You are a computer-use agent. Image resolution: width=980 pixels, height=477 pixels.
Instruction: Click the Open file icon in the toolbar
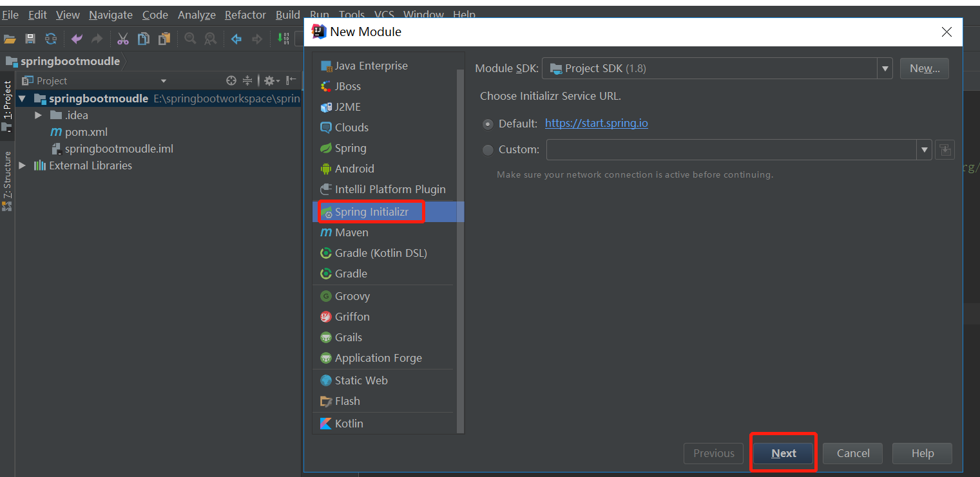click(10, 39)
